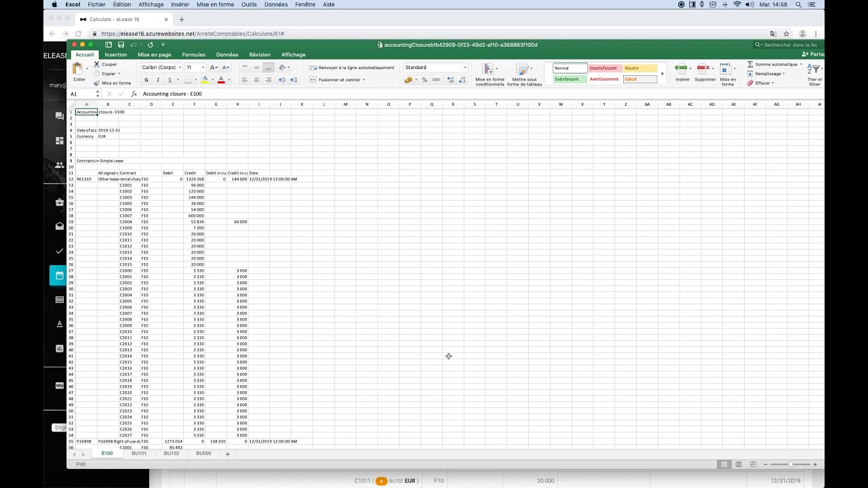Click increase decimal places icon
The height and width of the screenshot is (488, 868).
(450, 80)
